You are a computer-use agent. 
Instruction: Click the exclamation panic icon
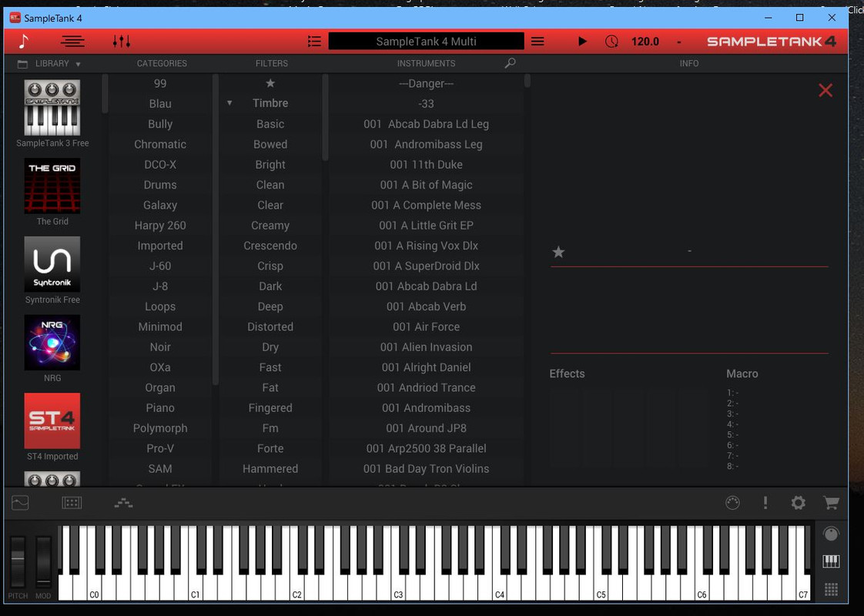pos(765,503)
